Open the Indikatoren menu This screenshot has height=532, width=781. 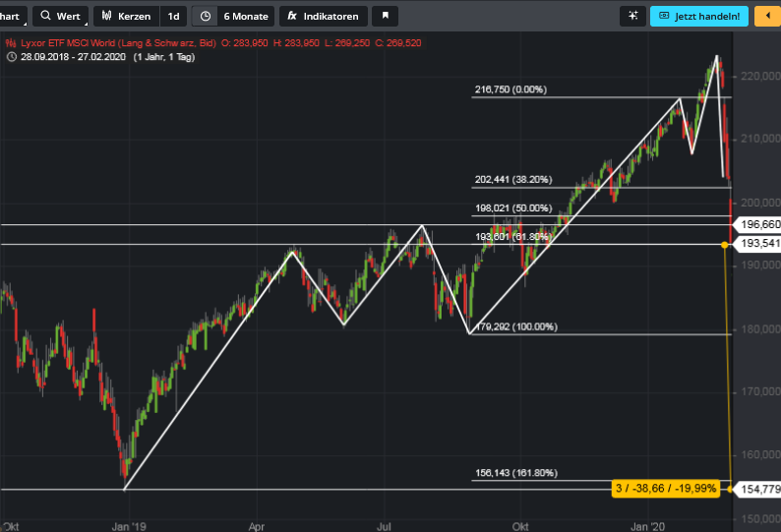[x=324, y=17]
